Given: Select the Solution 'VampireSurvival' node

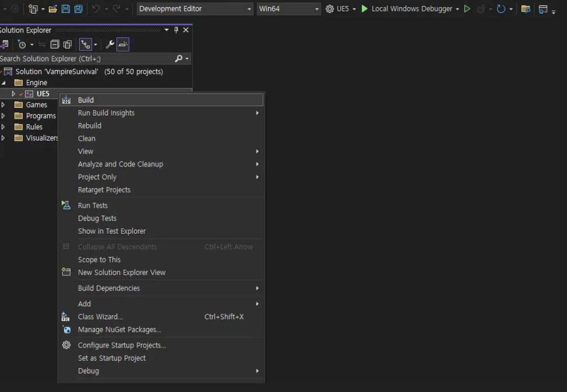Looking at the screenshot, I should pyautogui.click(x=90, y=72).
